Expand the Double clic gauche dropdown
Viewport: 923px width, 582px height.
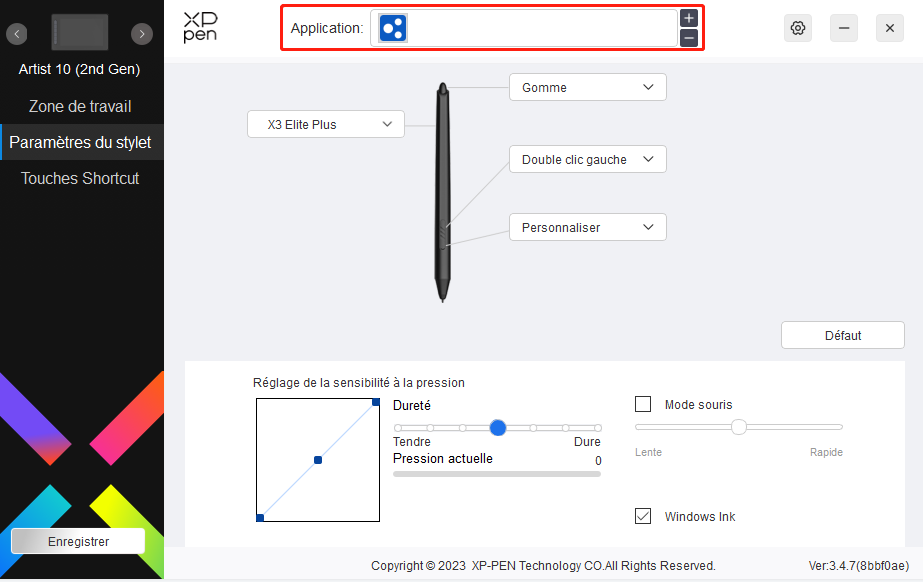click(x=587, y=159)
